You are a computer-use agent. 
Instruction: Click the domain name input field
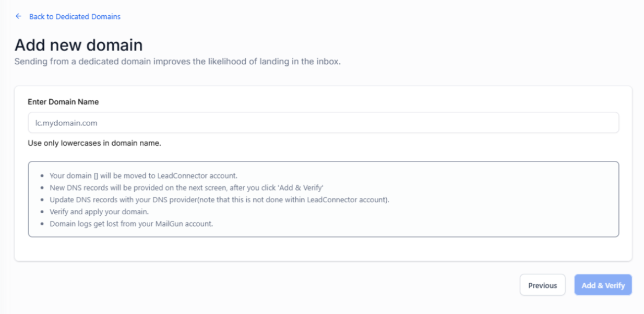[x=323, y=123]
